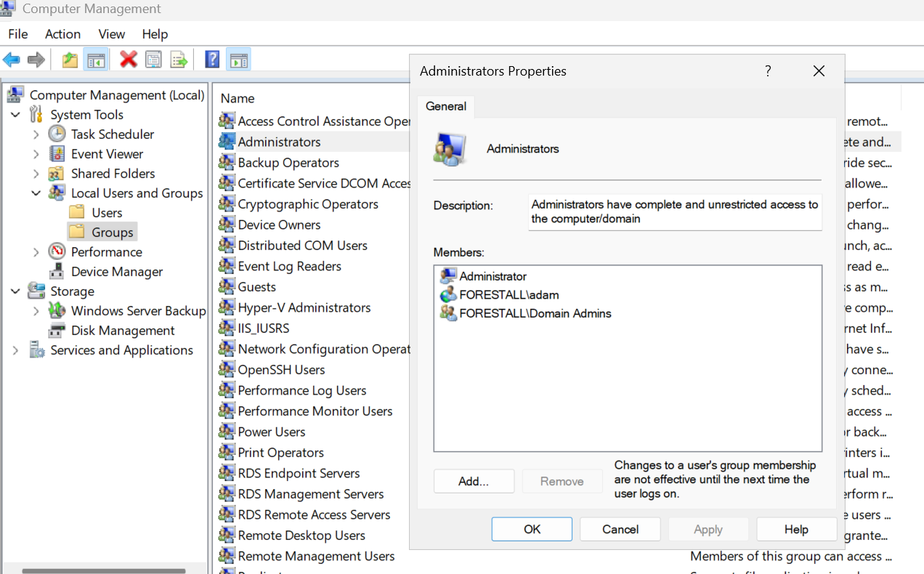This screenshot has height=574, width=924.
Task: Click the red Delete X toolbar icon
Action: point(129,60)
